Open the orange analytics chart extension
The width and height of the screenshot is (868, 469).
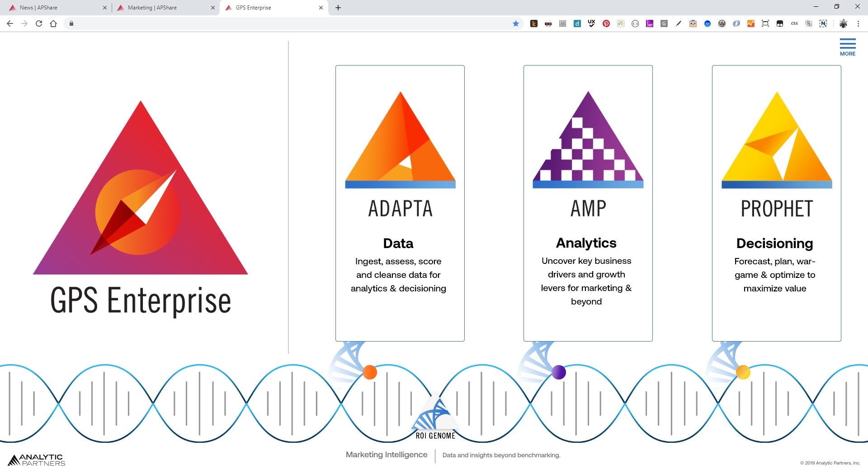pyautogui.click(x=751, y=23)
